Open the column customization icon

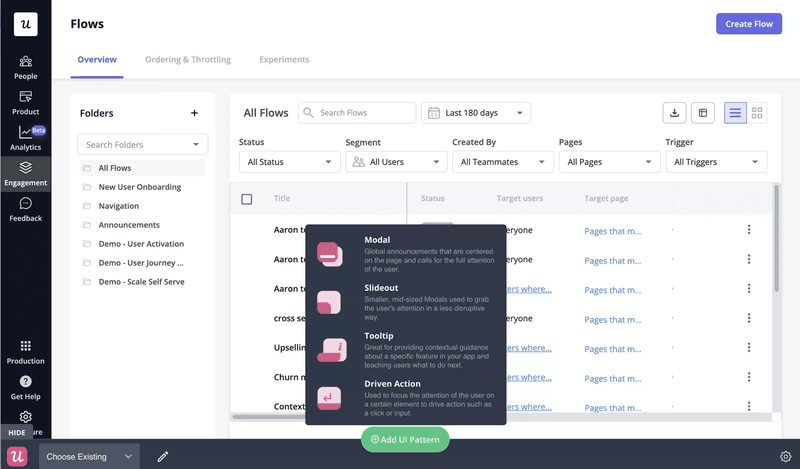pyautogui.click(x=703, y=113)
